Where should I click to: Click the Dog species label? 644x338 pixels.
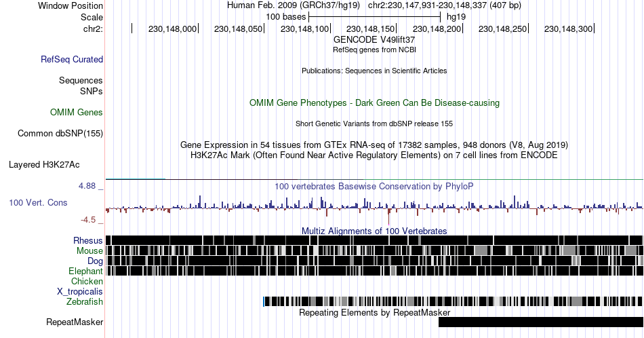pyautogui.click(x=95, y=261)
